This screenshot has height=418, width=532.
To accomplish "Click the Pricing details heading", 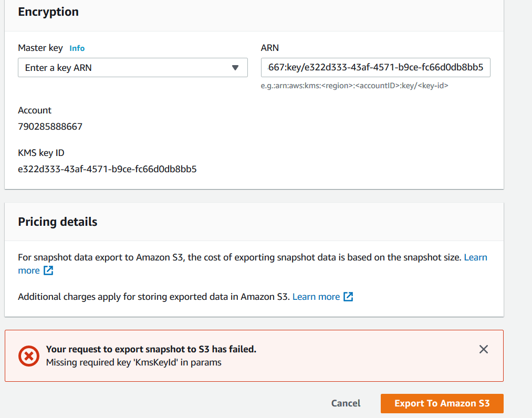I will tap(57, 222).
